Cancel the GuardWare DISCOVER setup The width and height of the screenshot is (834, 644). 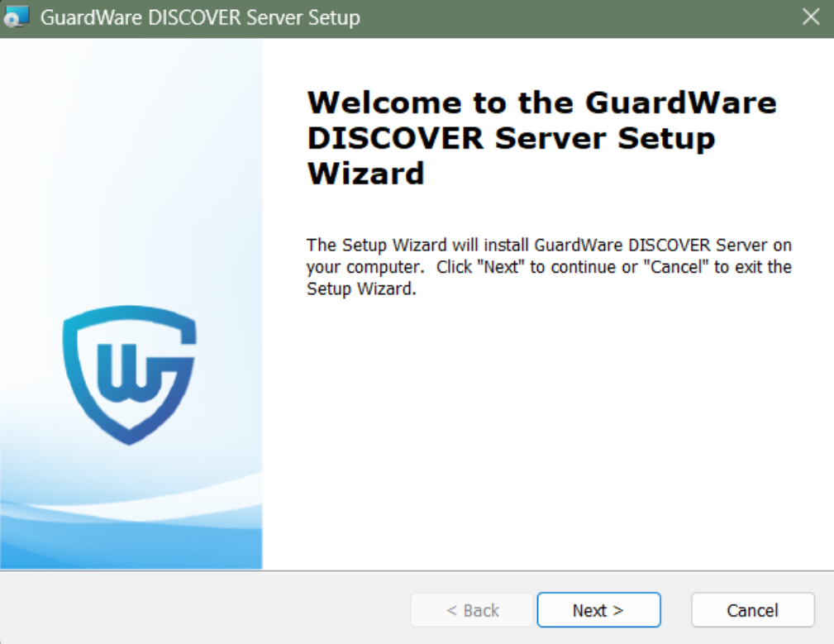click(752, 610)
